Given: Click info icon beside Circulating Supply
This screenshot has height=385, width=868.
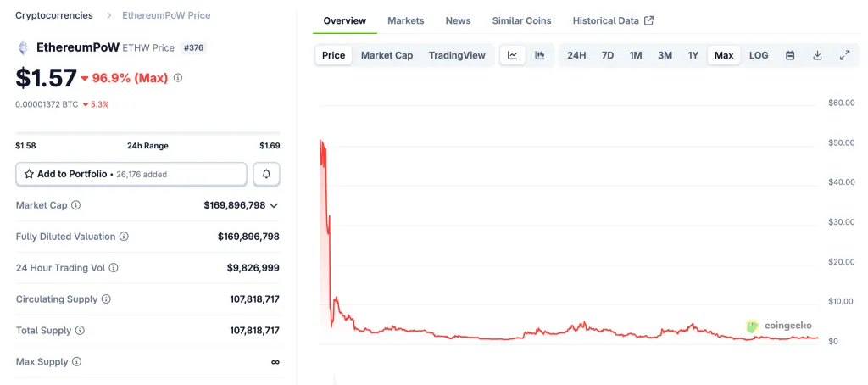Looking at the screenshot, I should [106, 299].
